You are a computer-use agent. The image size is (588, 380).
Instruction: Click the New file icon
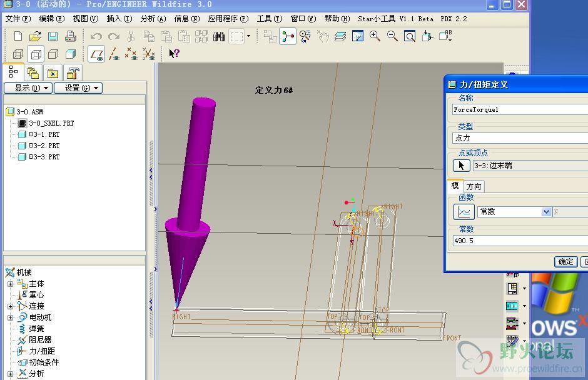tap(18, 36)
